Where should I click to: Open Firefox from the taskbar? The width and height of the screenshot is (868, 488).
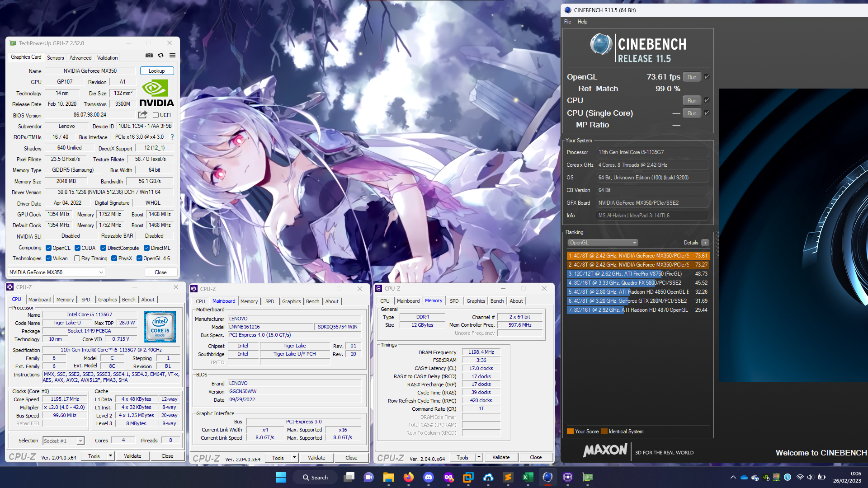(409, 477)
